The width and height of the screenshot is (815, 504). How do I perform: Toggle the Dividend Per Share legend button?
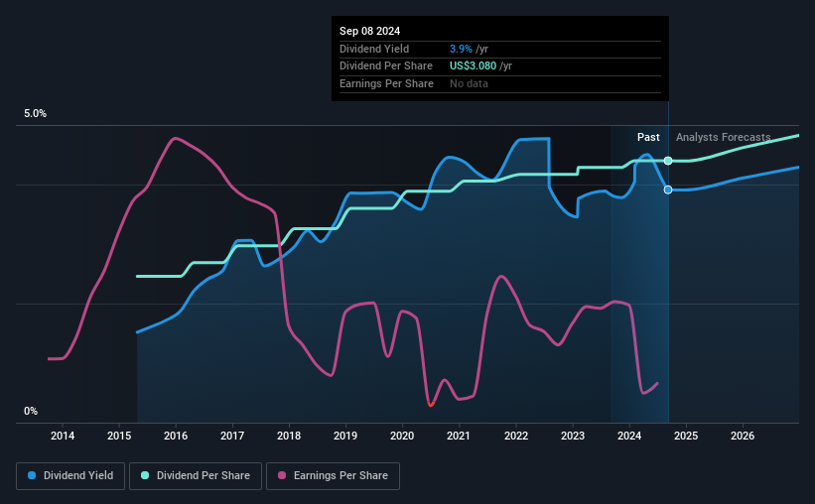(x=196, y=476)
